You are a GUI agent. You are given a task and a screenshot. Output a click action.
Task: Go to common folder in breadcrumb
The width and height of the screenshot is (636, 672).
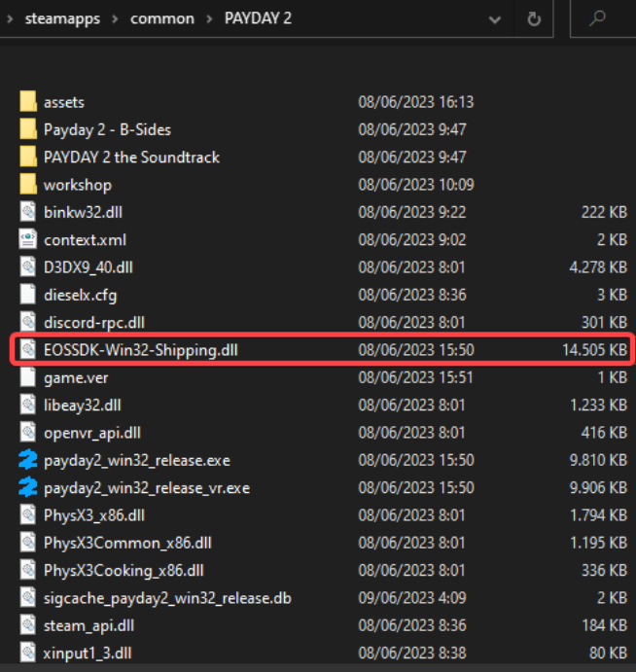162,18
